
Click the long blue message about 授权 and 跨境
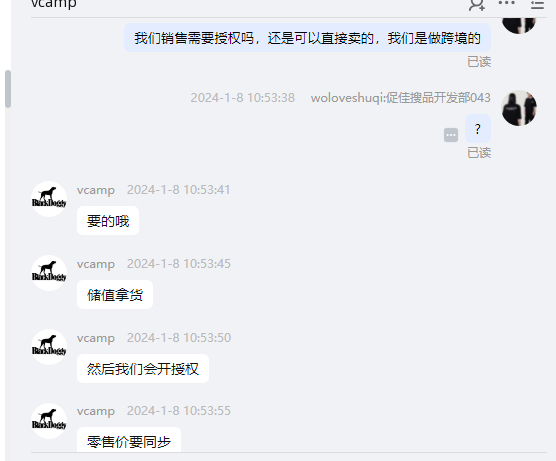307,38
